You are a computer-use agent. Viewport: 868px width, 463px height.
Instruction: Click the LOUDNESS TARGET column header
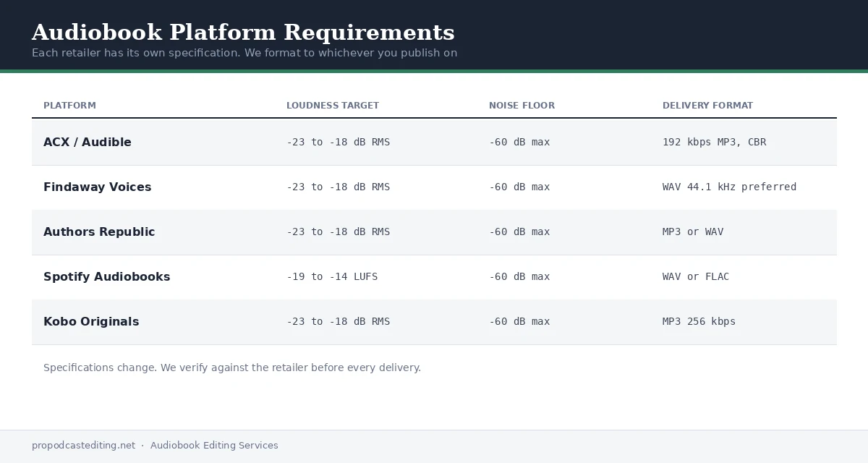333,106
